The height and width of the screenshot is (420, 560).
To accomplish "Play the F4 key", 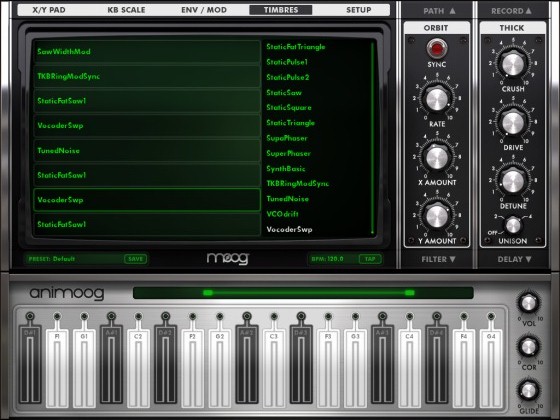I will [464, 368].
